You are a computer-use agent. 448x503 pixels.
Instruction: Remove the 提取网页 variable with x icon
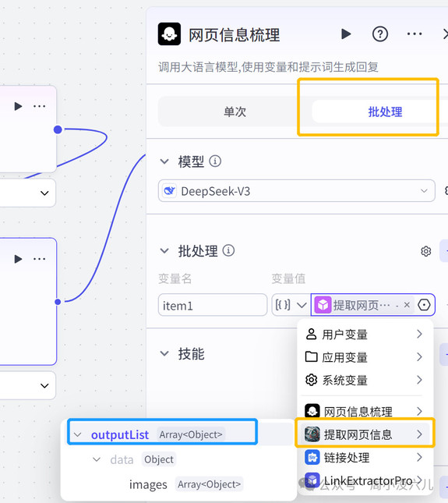pyautogui.click(x=407, y=305)
